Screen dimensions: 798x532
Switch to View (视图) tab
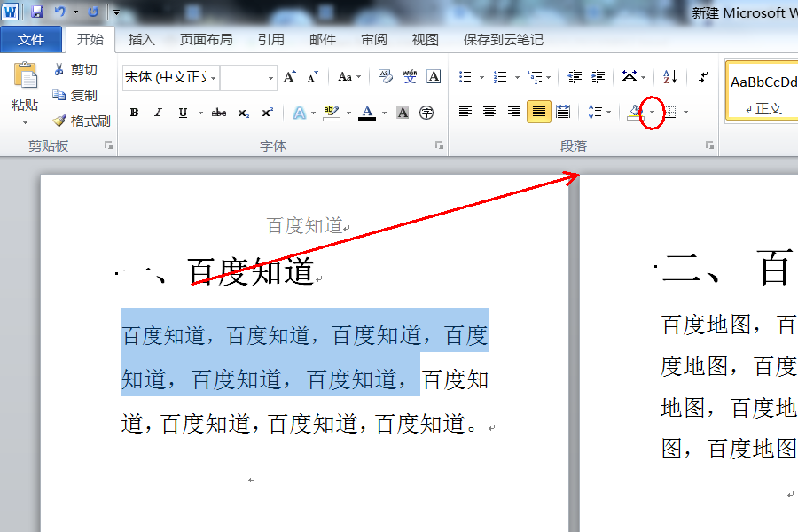[x=426, y=40]
